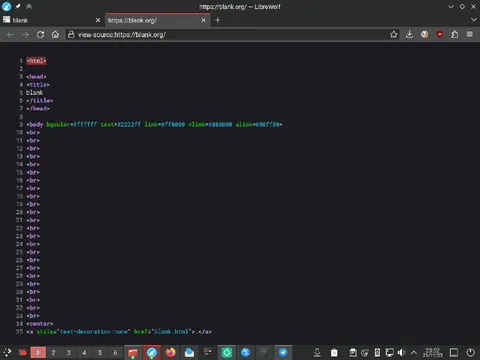Viewport: 480px width, 360px height.
Task: Click the closing /title tag on line 6
Action: (40, 101)
